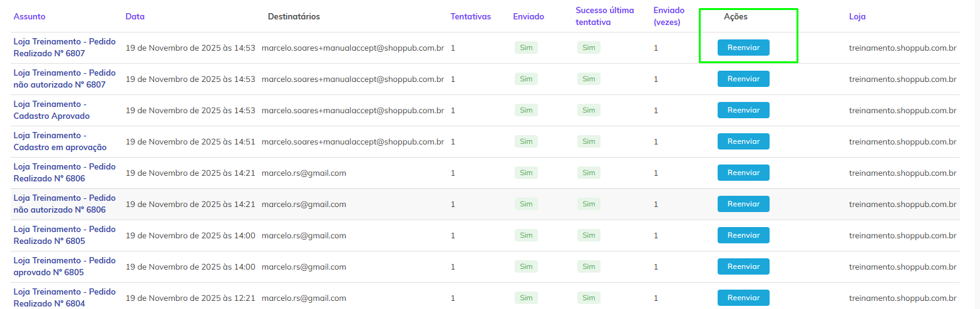Viewport: 980px width, 309px height.
Task: Sort the table by Assunto column
Action: click(x=29, y=16)
